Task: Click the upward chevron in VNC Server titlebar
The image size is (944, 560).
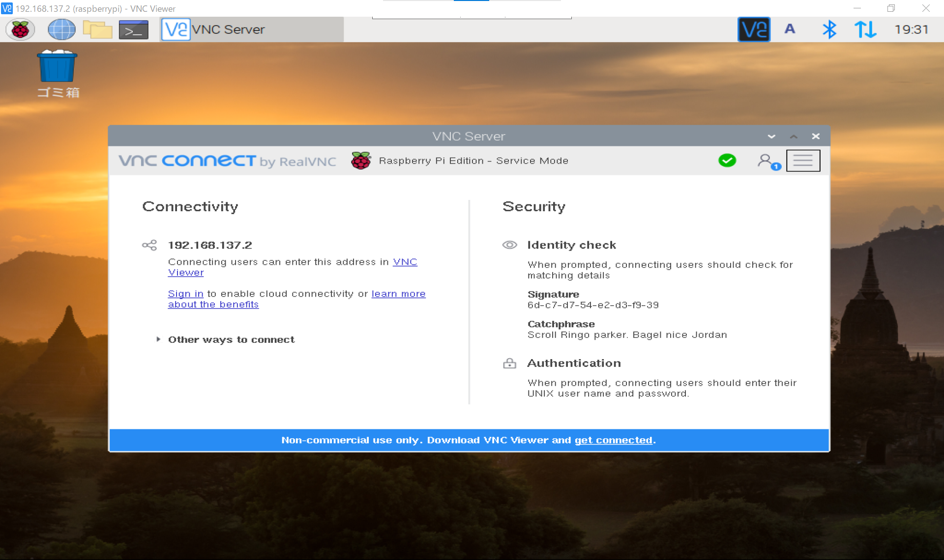Action: point(794,137)
